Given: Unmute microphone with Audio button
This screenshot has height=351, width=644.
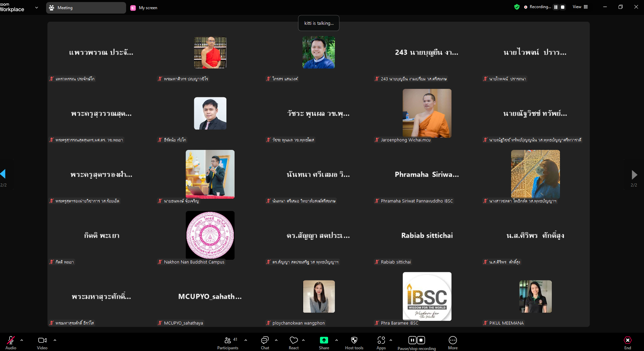Looking at the screenshot, I should (x=11, y=342).
